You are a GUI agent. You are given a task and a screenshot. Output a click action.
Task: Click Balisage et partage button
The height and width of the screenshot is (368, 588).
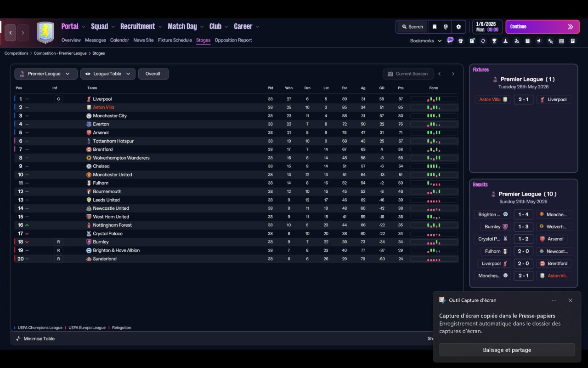click(x=507, y=350)
